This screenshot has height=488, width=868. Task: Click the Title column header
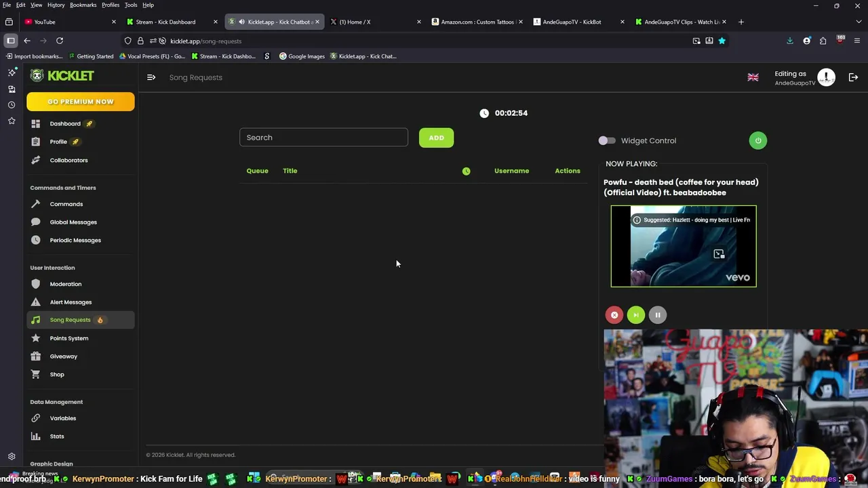290,171
